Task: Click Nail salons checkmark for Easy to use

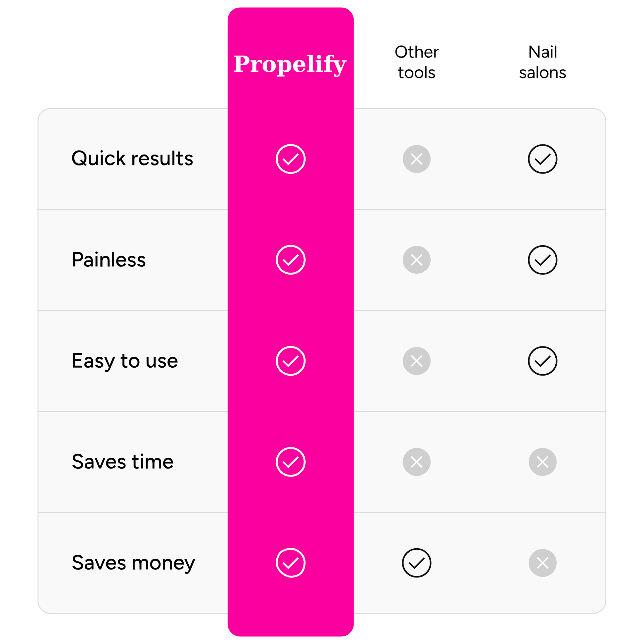Action: point(542,361)
